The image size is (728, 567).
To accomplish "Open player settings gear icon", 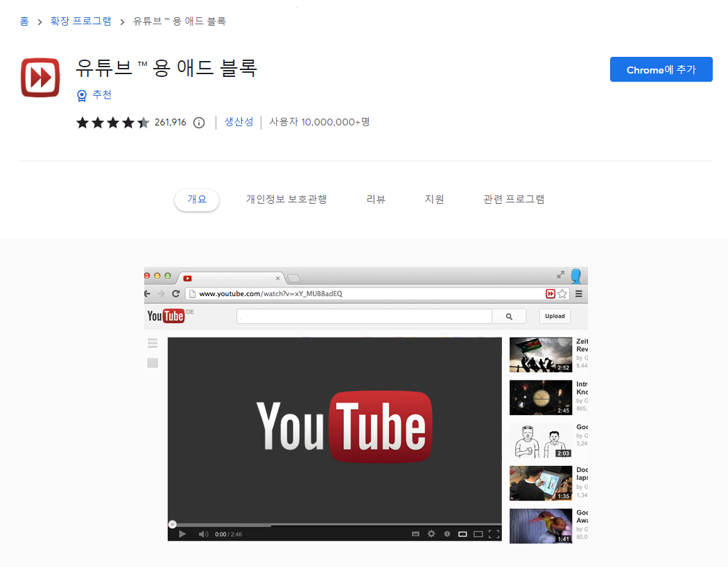I will [431, 534].
